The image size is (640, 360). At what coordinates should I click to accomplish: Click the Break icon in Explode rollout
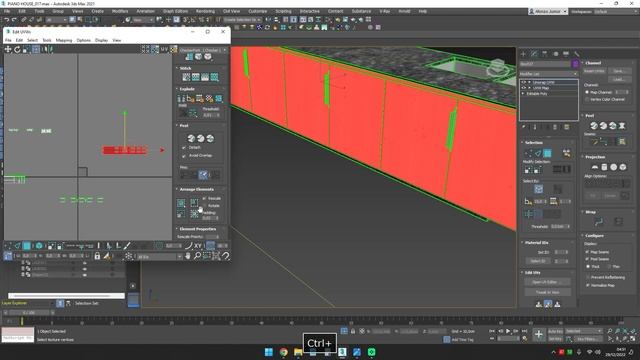click(x=181, y=98)
